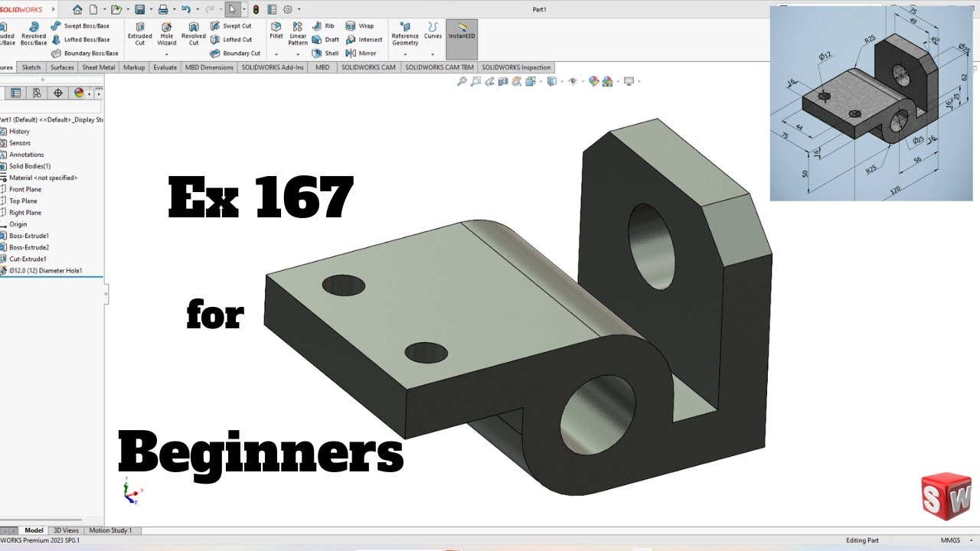Image resolution: width=980 pixels, height=551 pixels.
Task: Open the SOLIDWORKS CAM tab
Action: click(369, 67)
